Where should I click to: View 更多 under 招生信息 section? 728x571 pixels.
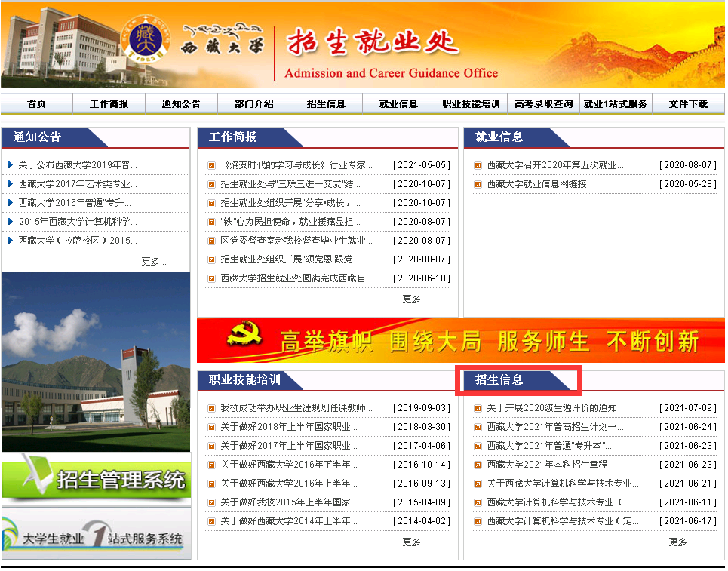[681, 542]
